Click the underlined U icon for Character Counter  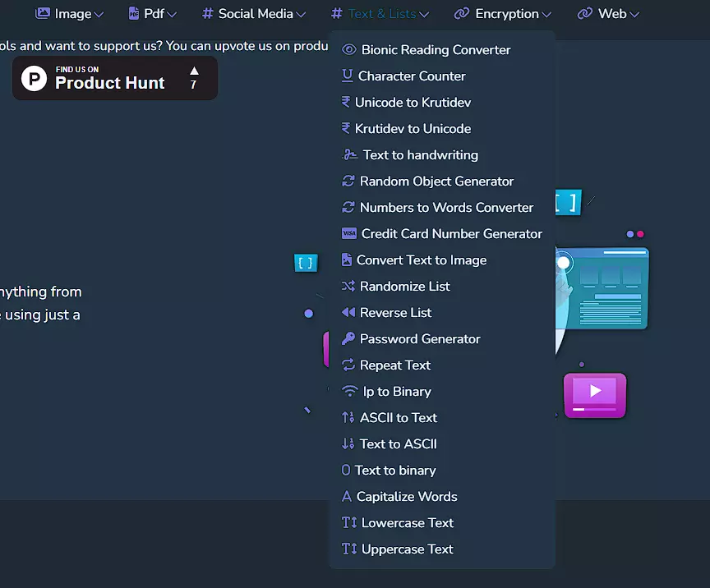click(x=348, y=76)
